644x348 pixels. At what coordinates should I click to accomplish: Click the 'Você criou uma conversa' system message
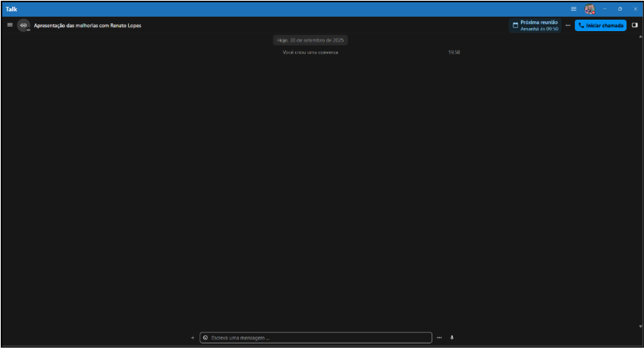click(310, 52)
